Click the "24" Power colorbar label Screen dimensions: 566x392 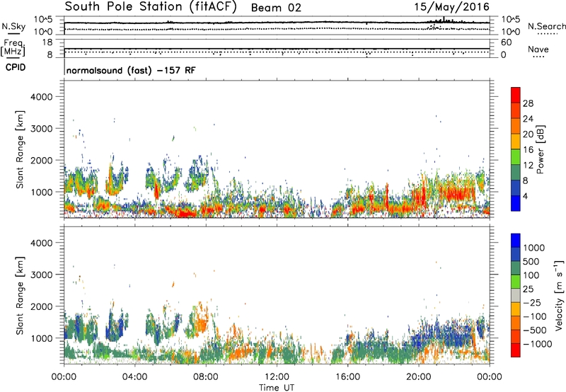[x=528, y=119]
